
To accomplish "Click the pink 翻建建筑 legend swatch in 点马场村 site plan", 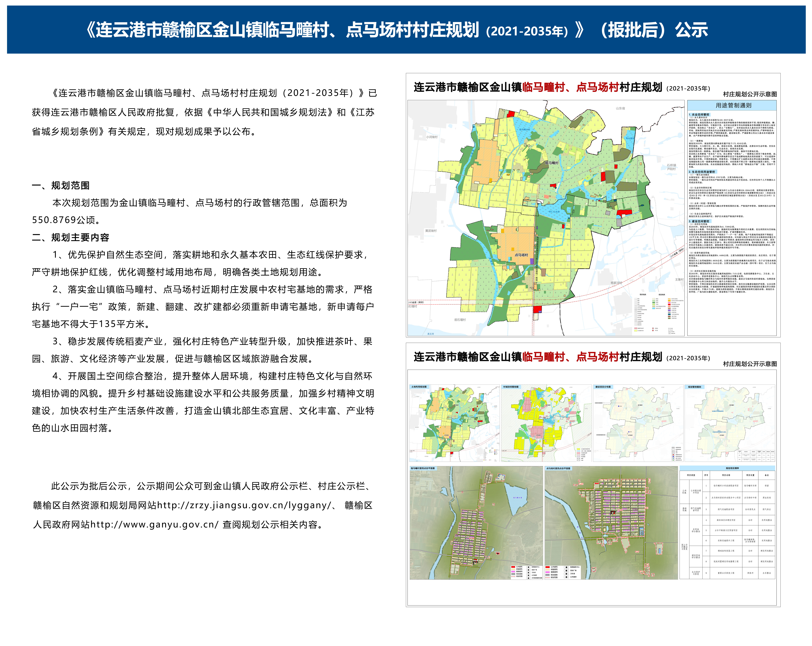I will click(548, 572).
